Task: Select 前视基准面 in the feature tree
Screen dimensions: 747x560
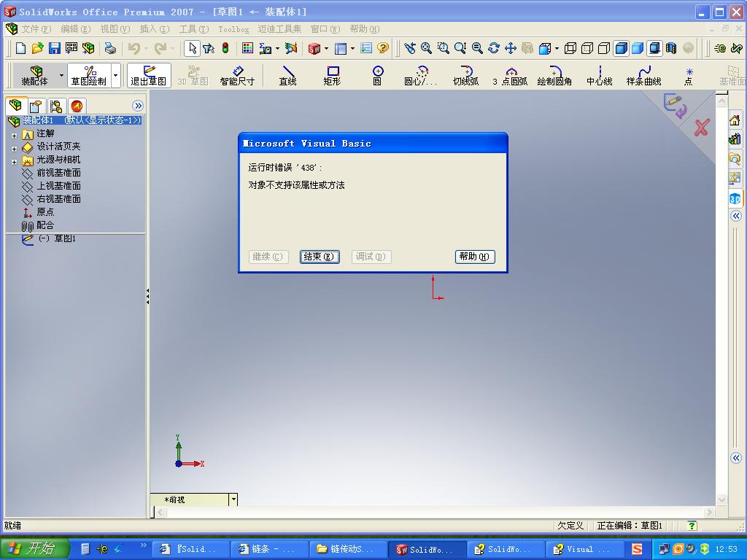Action: 58,172
